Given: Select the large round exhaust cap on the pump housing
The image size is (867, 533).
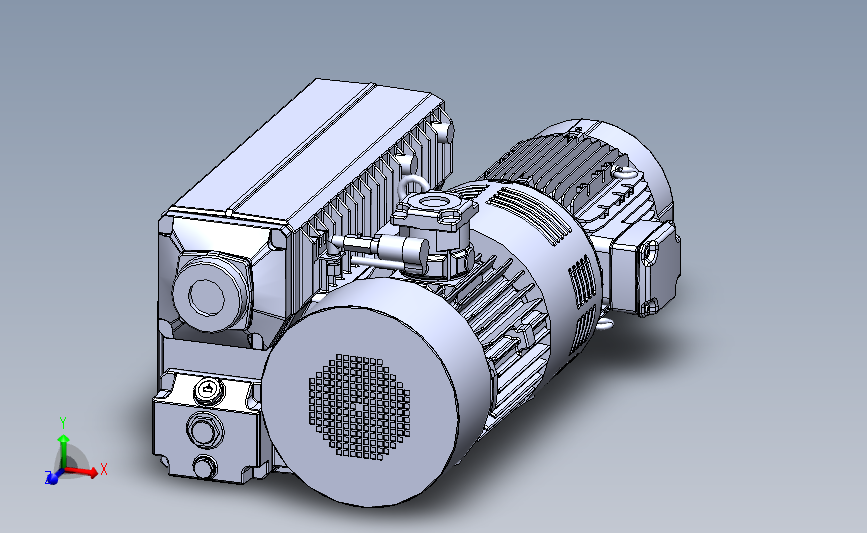Looking at the screenshot, I should [208, 292].
